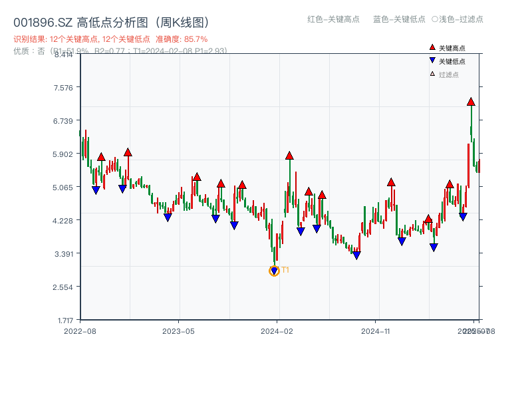Click the x-axis label 2022-08

point(80,331)
